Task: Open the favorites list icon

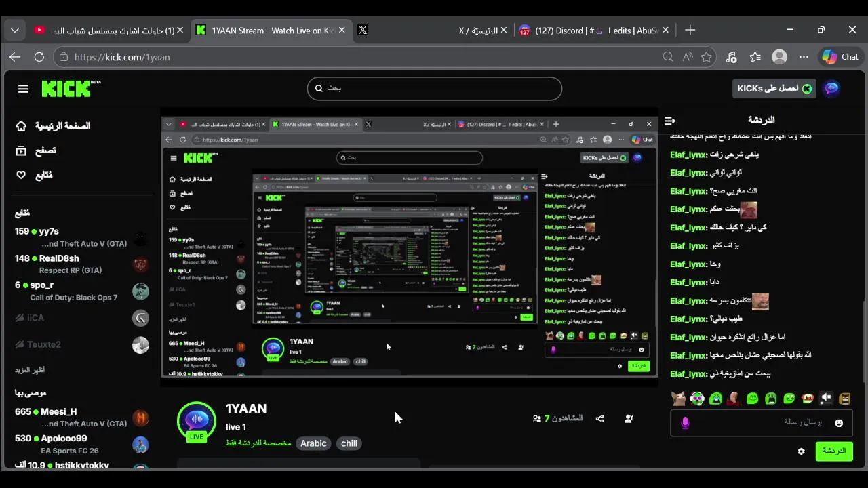Action: (755, 57)
